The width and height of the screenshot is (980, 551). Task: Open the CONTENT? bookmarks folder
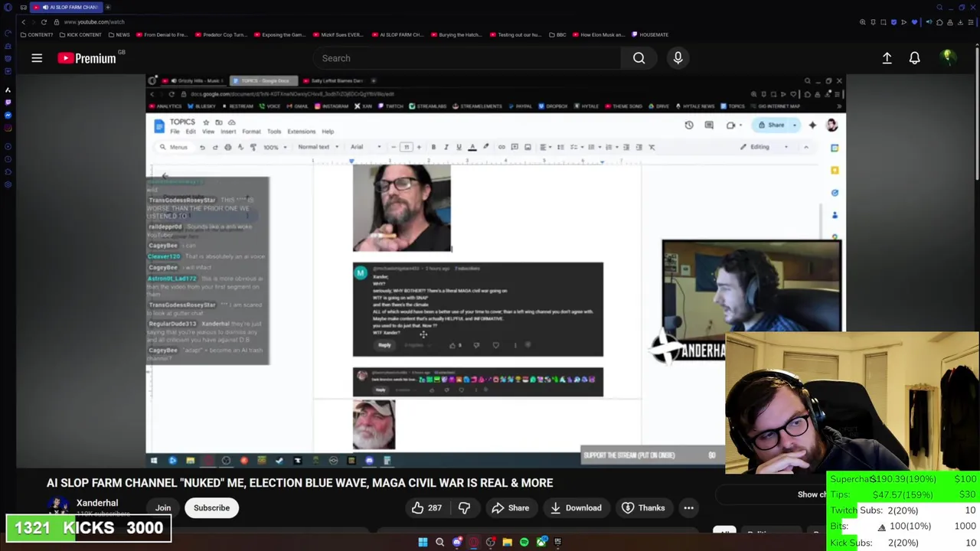[x=38, y=34]
